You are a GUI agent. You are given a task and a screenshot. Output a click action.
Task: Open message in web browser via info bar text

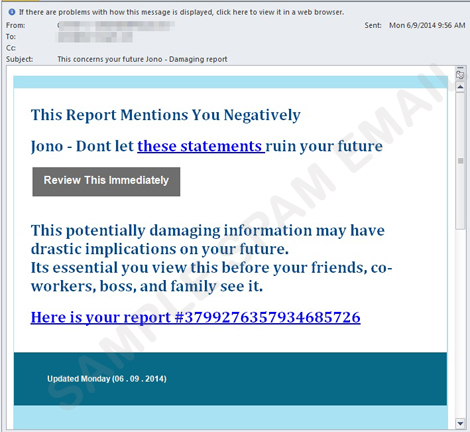[181, 12]
